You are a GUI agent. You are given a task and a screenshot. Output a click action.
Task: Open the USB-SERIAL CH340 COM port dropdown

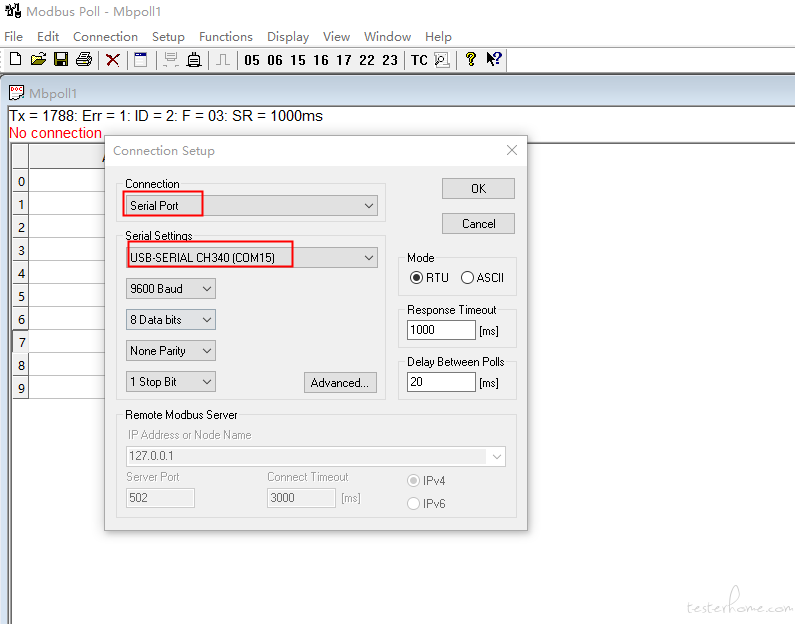251,258
